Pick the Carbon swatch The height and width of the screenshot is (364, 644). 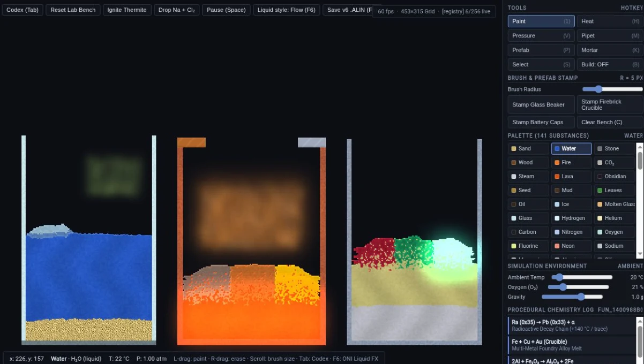[x=528, y=232]
